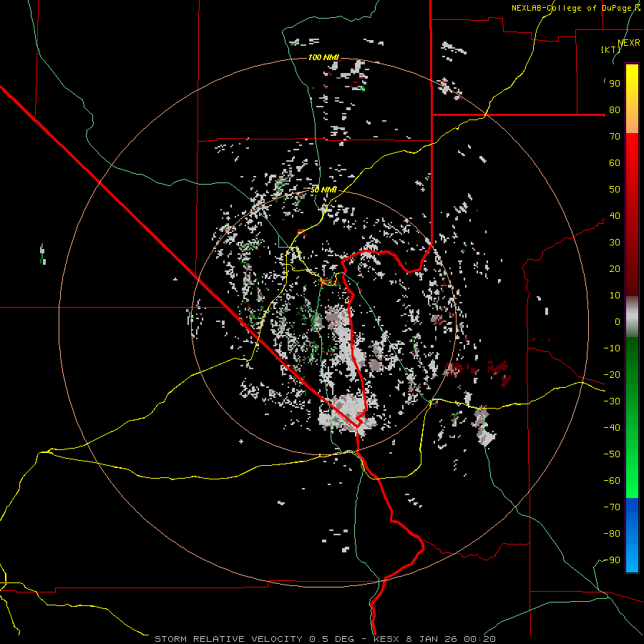
Task: Click the NEXR label above the color scale
Action: 629,43
